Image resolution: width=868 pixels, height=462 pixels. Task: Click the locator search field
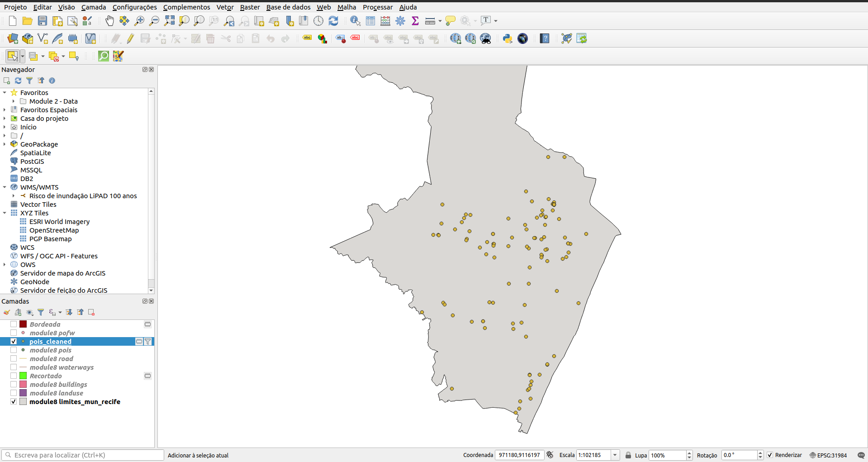(82, 455)
